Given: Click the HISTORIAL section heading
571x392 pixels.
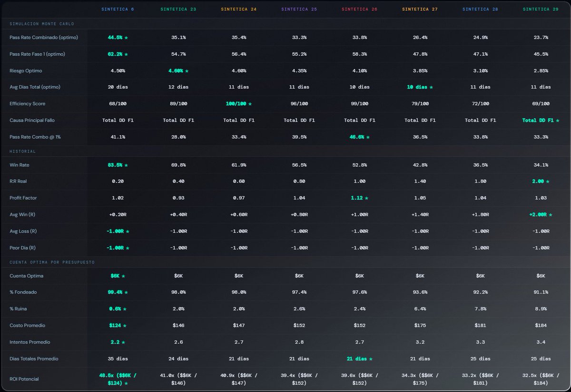Looking at the screenshot, I should (x=22, y=151).
